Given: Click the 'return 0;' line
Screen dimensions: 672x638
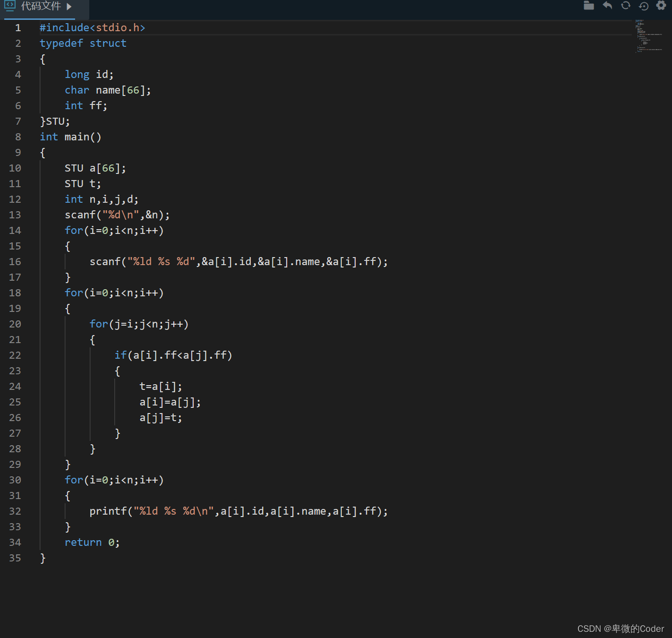Looking at the screenshot, I should point(92,543).
